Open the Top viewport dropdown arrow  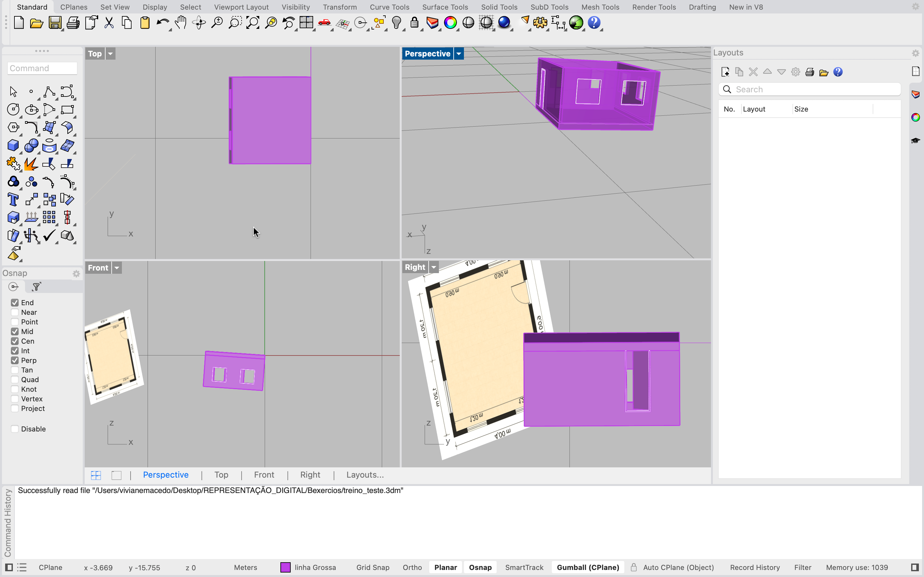[110, 54]
